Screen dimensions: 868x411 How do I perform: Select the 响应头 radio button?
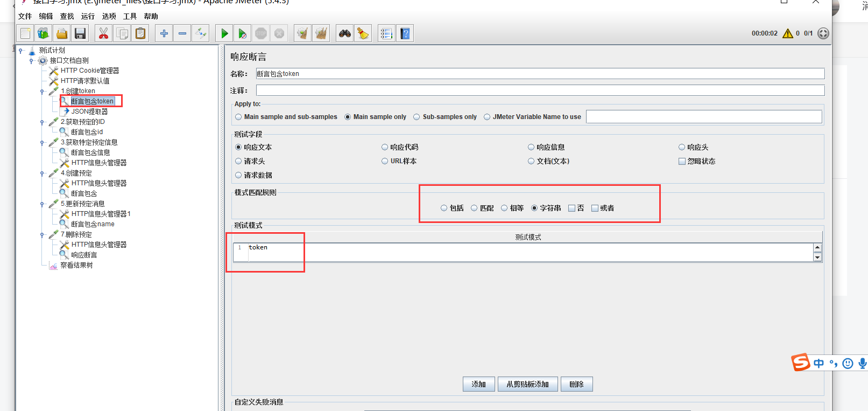pos(693,147)
